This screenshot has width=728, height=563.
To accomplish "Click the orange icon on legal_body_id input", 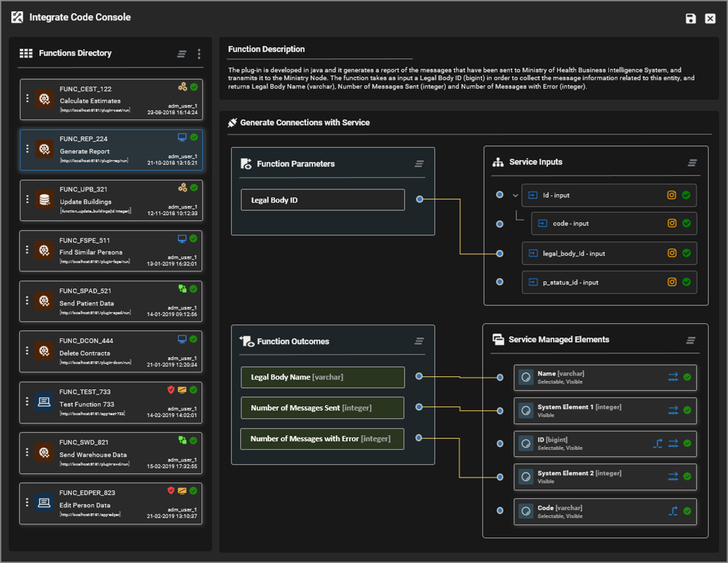I will tap(672, 253).
